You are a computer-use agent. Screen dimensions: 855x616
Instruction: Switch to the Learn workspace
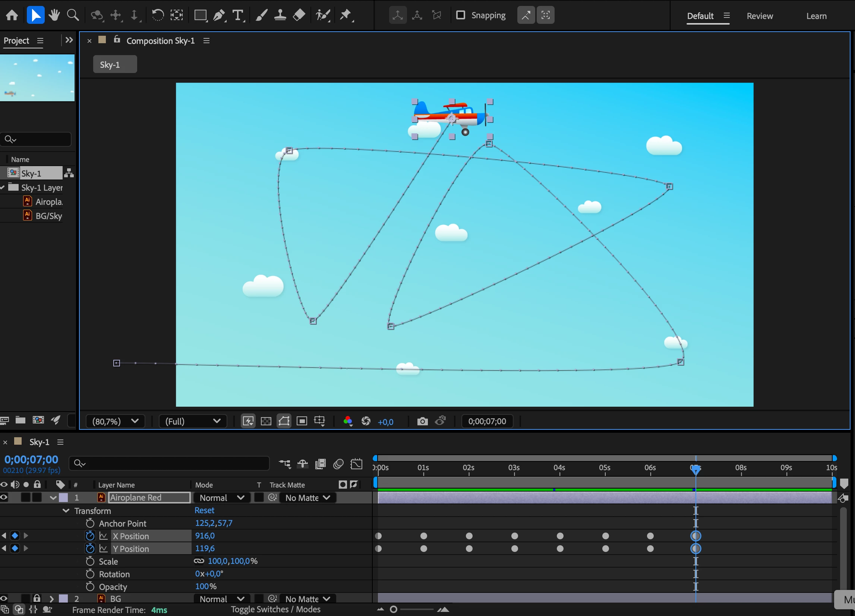(x=816, y=16)
